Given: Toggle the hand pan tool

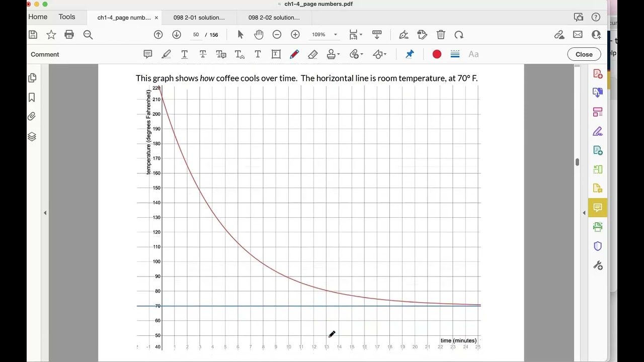Looking at the screenshot, I should pos(259,35).
